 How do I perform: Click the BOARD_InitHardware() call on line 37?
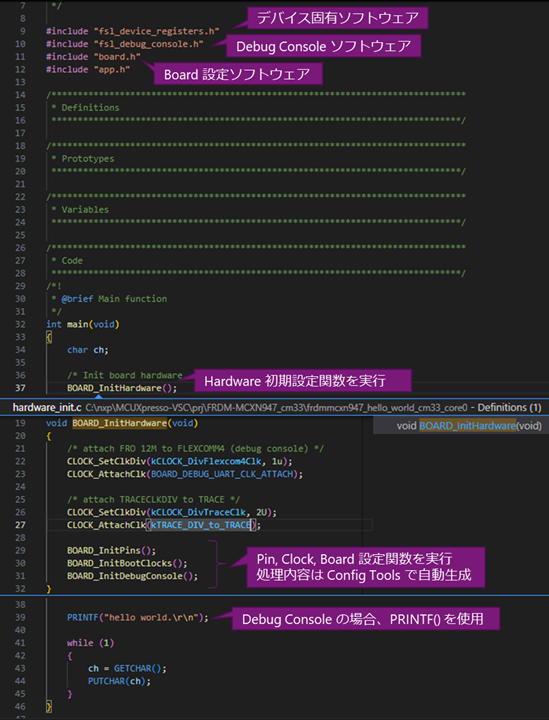[x=122, y=388]
